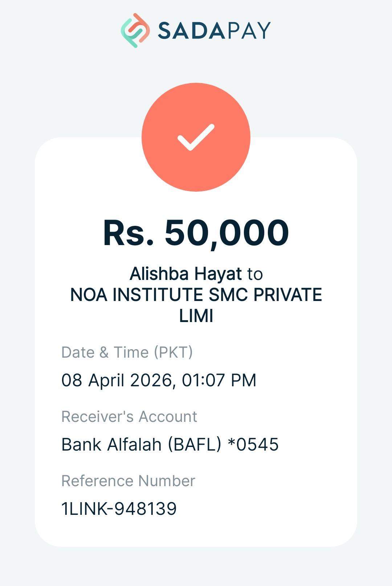Click the word 'to' after sender name
The width and height of the screenshot is (392, 586).
pos(255,274)
